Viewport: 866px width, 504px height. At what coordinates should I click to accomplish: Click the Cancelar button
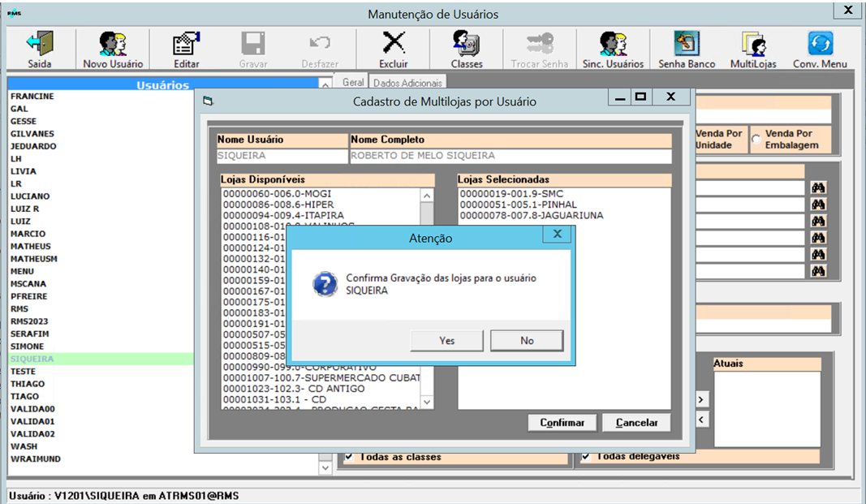coord(637,422)
